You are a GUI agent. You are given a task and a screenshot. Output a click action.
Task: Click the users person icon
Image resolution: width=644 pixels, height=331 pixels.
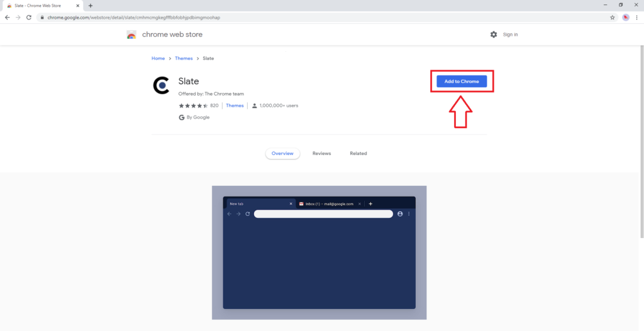click(254, 106)
